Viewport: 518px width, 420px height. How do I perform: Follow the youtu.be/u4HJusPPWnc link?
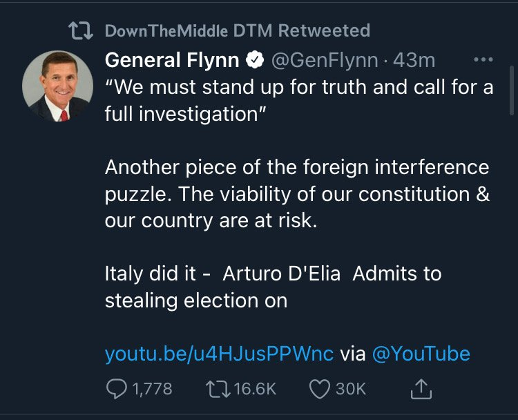pos(219,354)
